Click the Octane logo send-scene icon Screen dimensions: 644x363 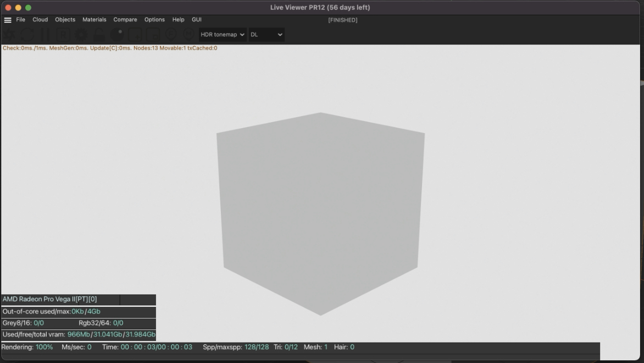(10, 35)
